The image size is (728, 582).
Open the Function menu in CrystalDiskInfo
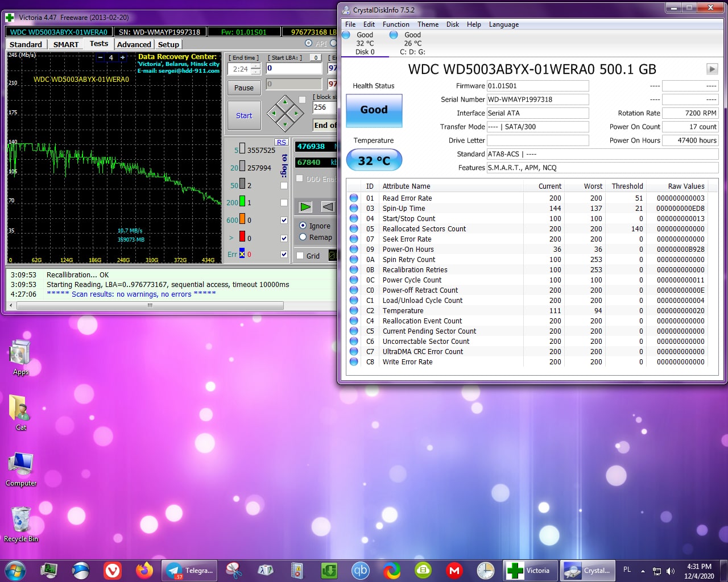[x=395, y=24]
